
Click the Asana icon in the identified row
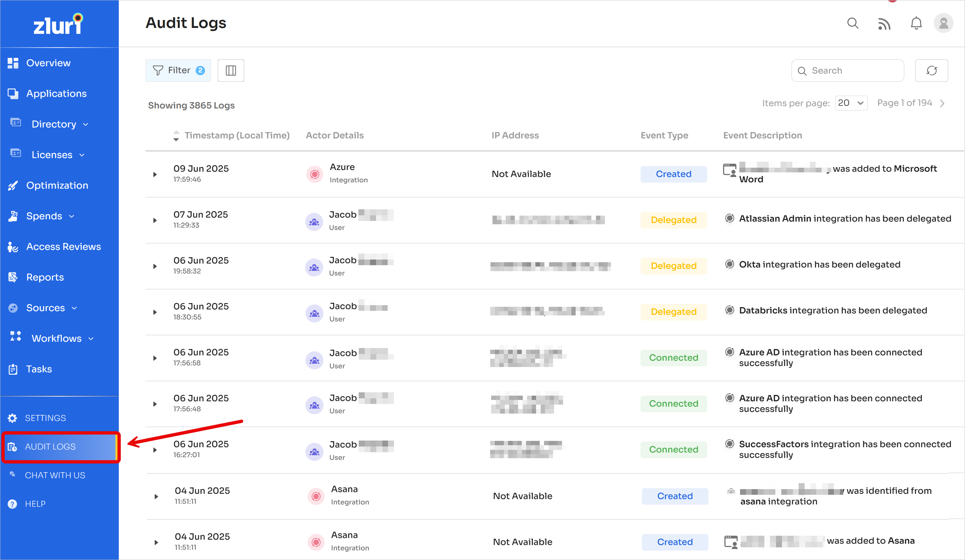tap(316, 496)
